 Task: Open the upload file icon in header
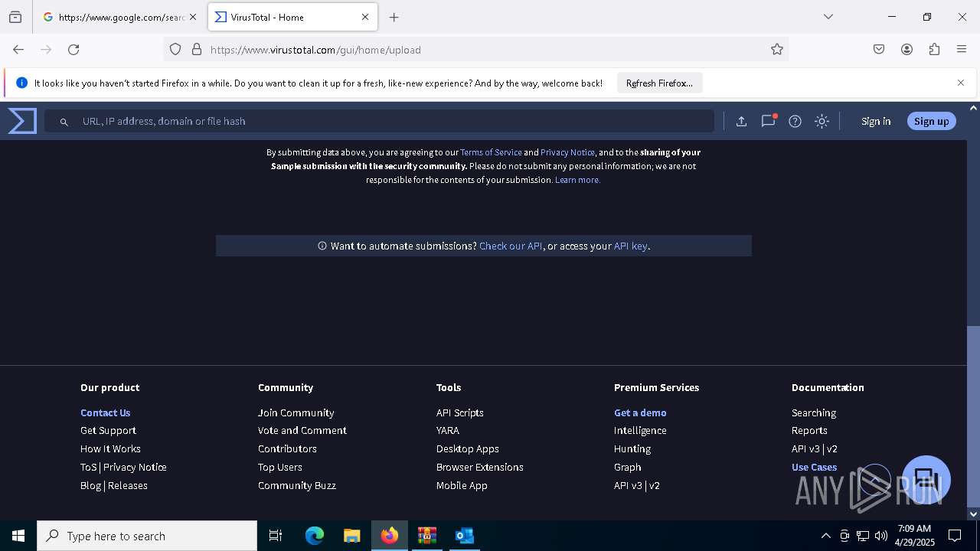pos(741,121)
